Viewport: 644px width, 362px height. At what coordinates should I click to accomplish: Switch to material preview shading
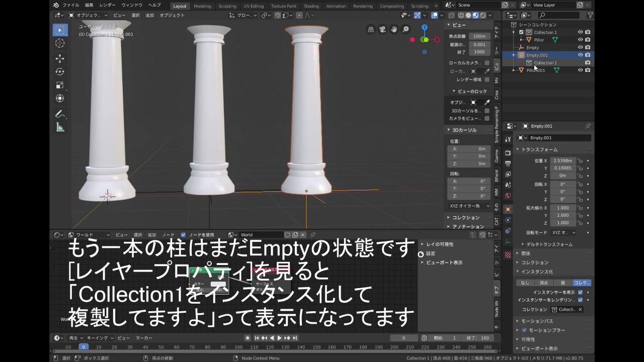(x=475, y=15)
